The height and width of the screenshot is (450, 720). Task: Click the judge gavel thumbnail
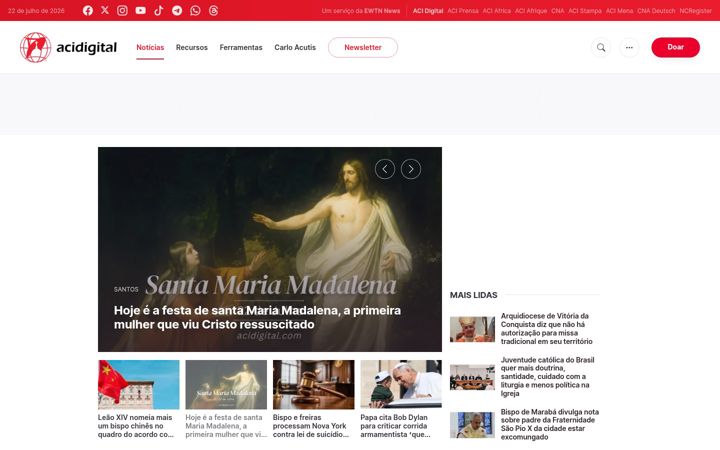[x=314, y=384]
